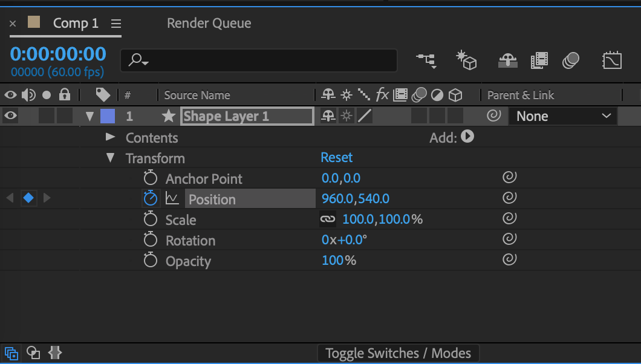Click the Quality column header icon
Viewport: 641px width, 364px height.
click(x=364, y=95)
